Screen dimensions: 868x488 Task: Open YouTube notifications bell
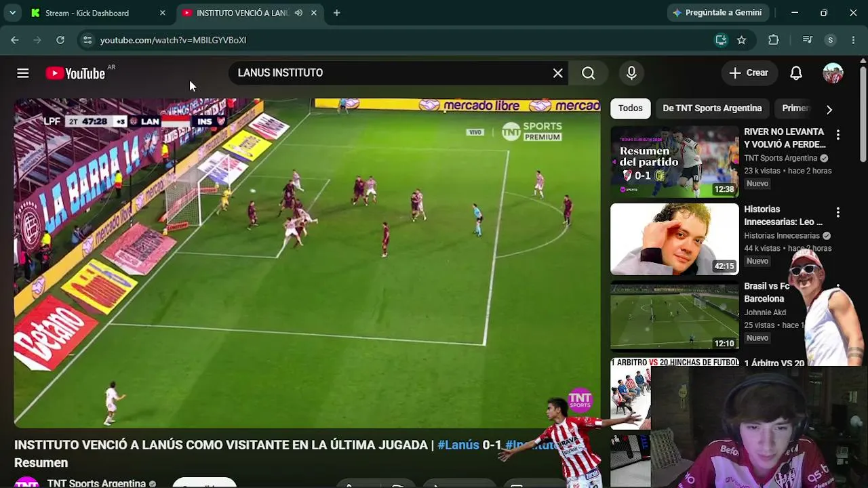(796, 73)
